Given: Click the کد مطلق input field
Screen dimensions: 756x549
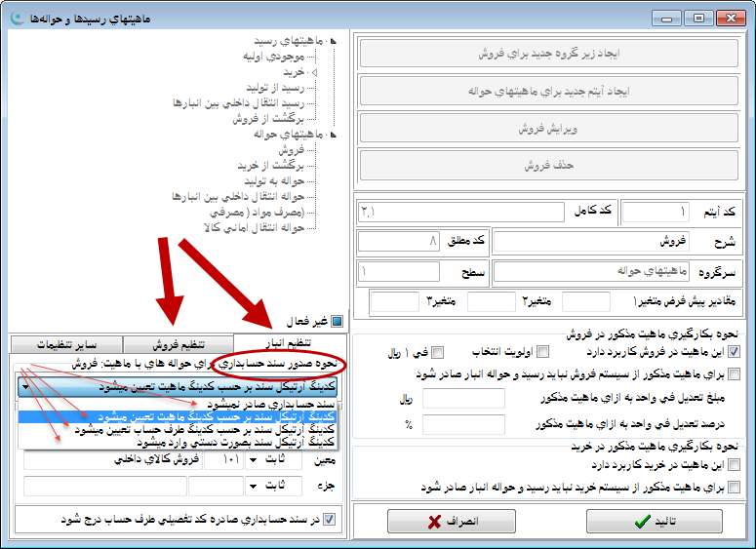Looking at the screenshot, I should point(399,241).
